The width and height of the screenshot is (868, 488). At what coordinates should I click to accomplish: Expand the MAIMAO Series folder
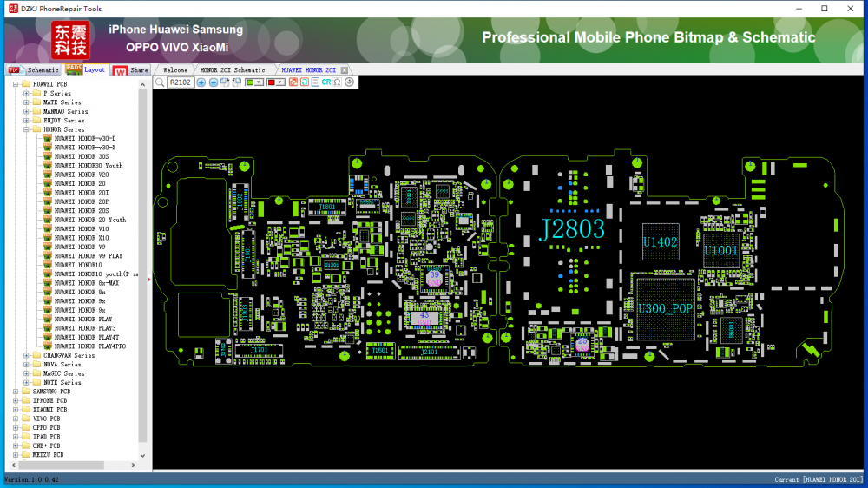(x=27, y=111)
